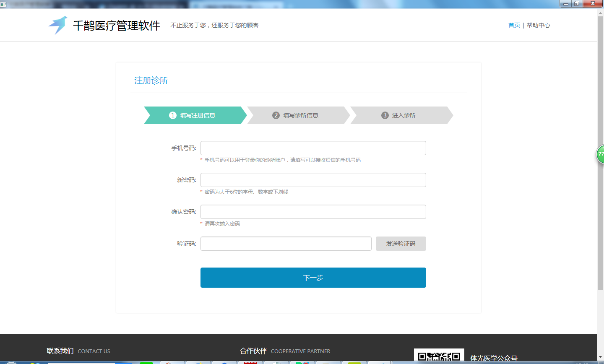This screenshot has width=604, height=364.
Task: Click the 验证码 input field
Action: pos(286,243)
